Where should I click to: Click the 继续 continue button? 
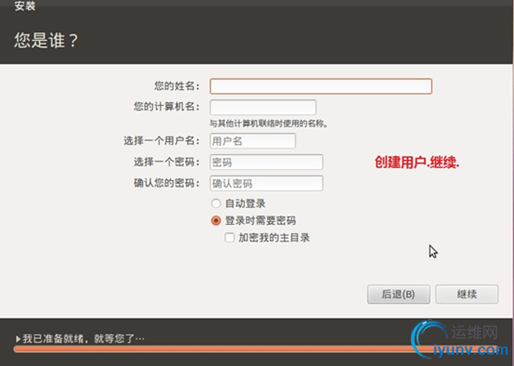(x=467, y=294)
